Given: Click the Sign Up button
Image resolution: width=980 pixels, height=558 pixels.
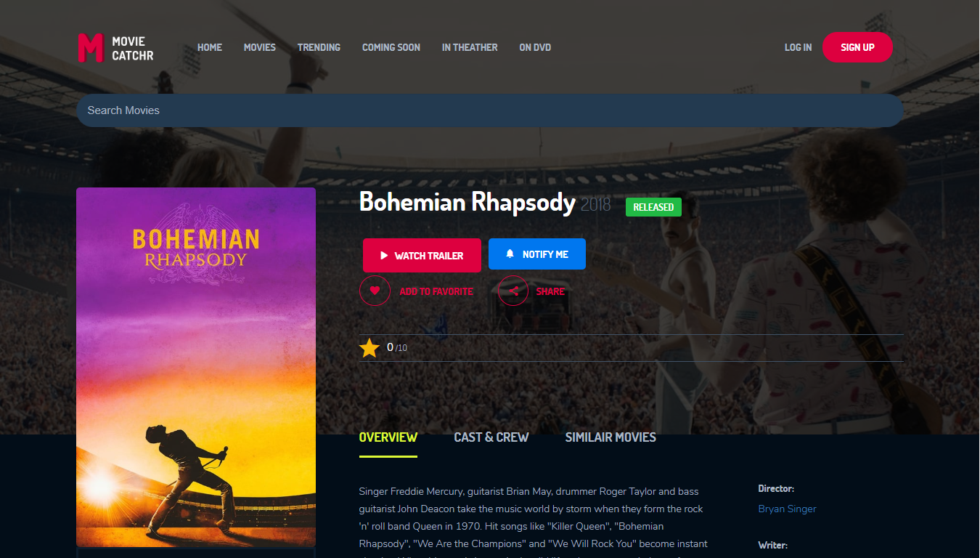Looking at the screenshot, I should (x=857, y=47).
